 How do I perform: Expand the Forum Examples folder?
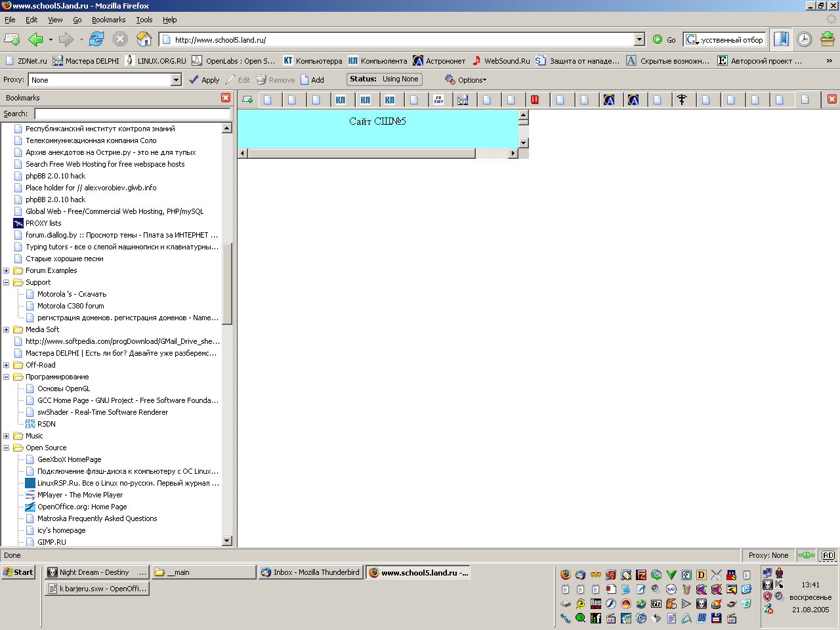(7, 270)
